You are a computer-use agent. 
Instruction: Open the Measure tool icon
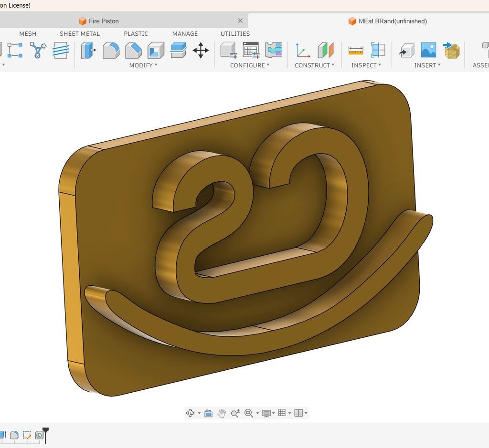(356, 50)
